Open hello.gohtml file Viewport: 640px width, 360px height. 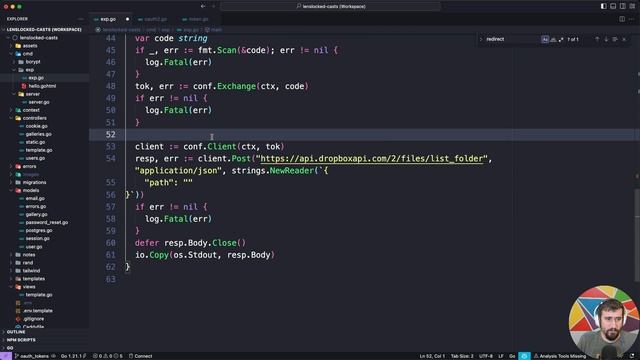pyautogui.click(x=44, y=86)
